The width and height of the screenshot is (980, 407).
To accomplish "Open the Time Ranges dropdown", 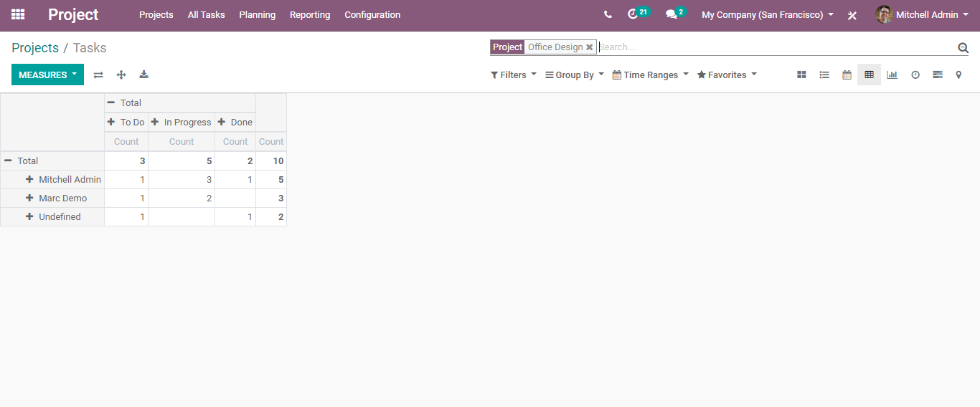I will 650,75.
